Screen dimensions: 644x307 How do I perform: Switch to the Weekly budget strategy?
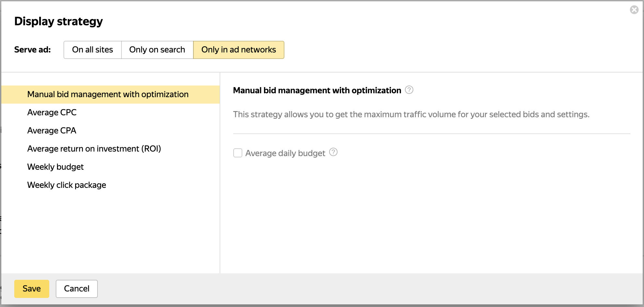[x=55, y=167]
